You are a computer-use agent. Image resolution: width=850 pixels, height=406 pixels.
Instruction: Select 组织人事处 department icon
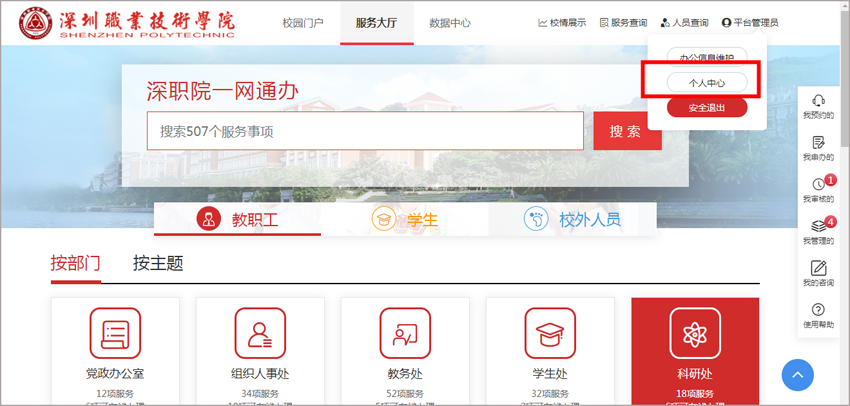coord(260,333)
